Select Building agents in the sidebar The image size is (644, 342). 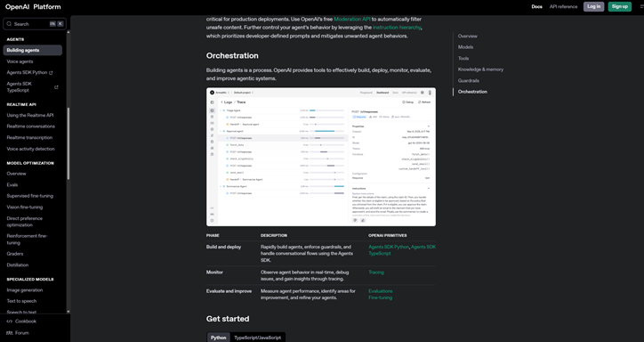coord(32,50)
